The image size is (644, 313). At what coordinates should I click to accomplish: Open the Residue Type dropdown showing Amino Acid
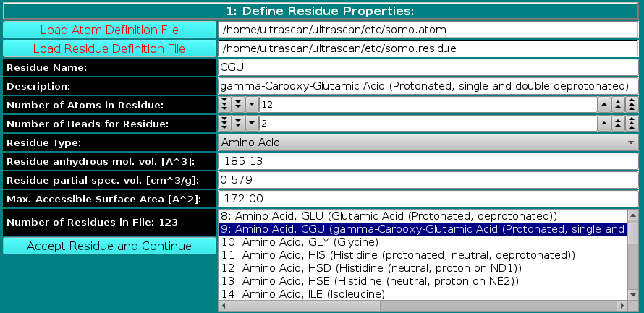pyautogui.click(x=428, y=142)
